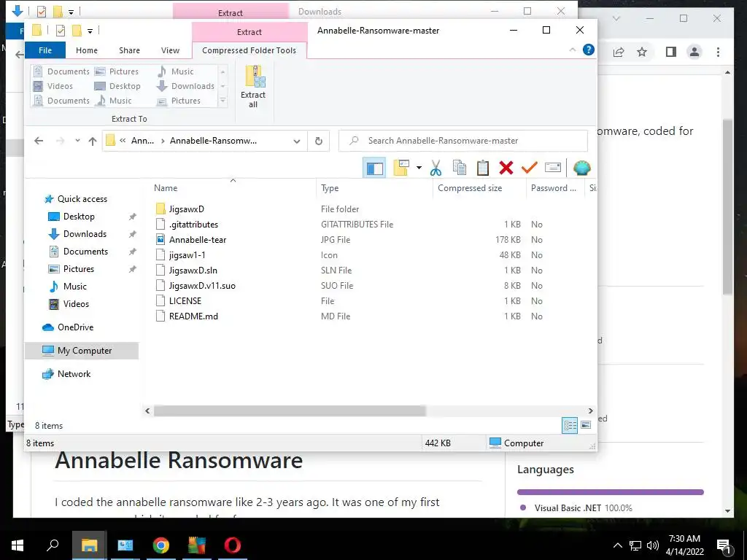Choose Downloads in the Extract To gallery
This screenshot has height=560, width=747.
[x=186, y=86]
